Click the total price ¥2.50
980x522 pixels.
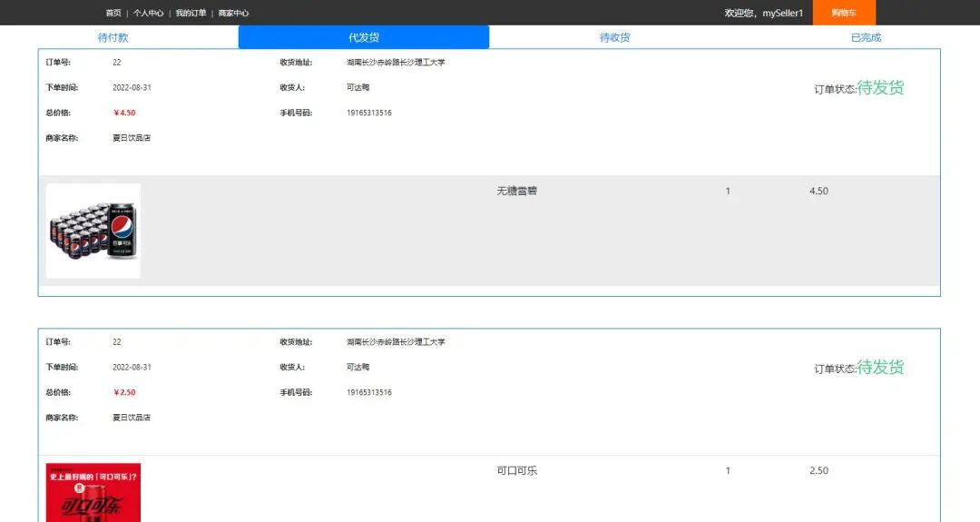tap(124, 392)
